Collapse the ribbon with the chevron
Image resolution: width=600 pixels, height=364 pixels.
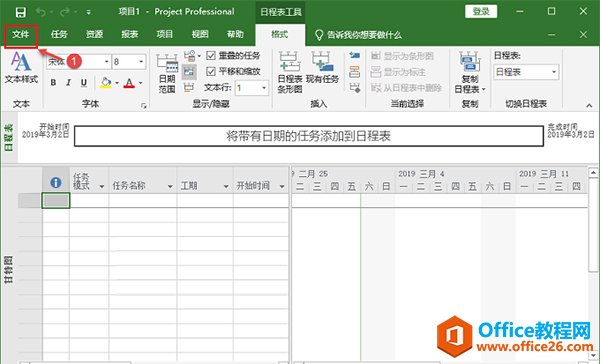[589, 106]
